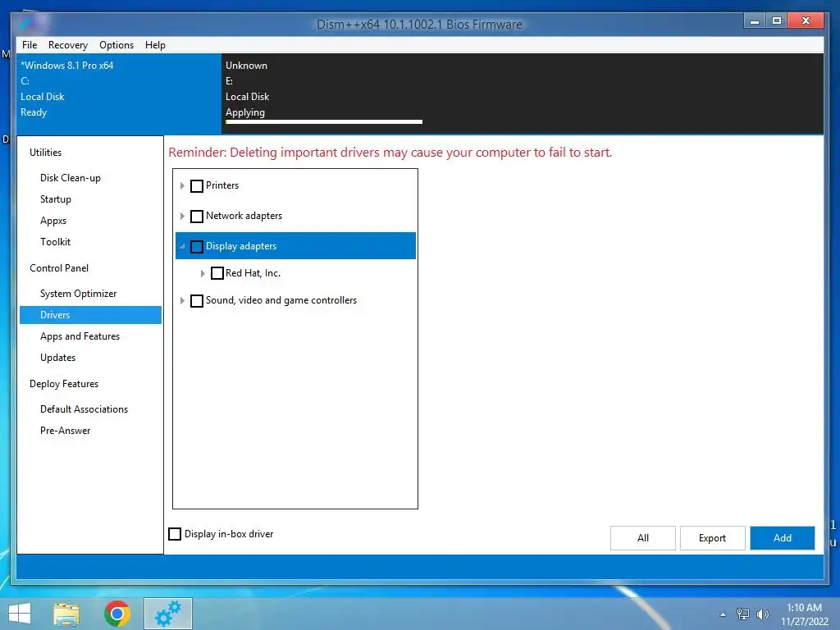Click the Add driver button

point(782,538)
